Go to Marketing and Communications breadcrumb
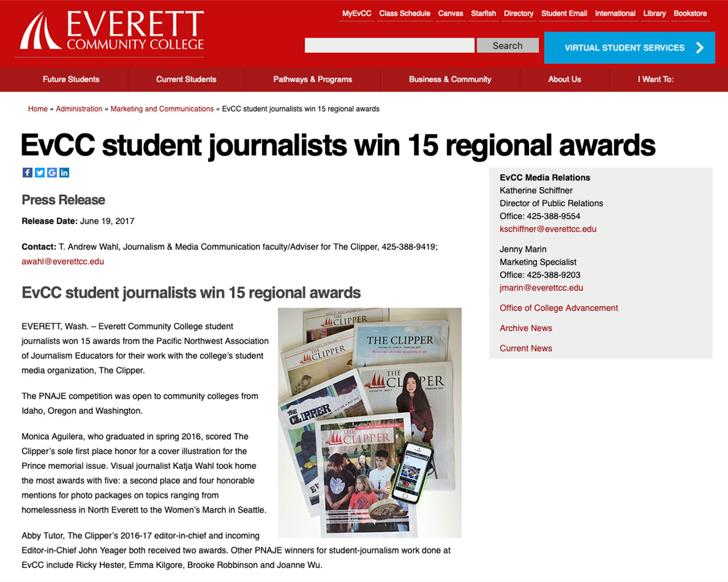The width and height of the screenshot is (728, 582). click(162, 109)
